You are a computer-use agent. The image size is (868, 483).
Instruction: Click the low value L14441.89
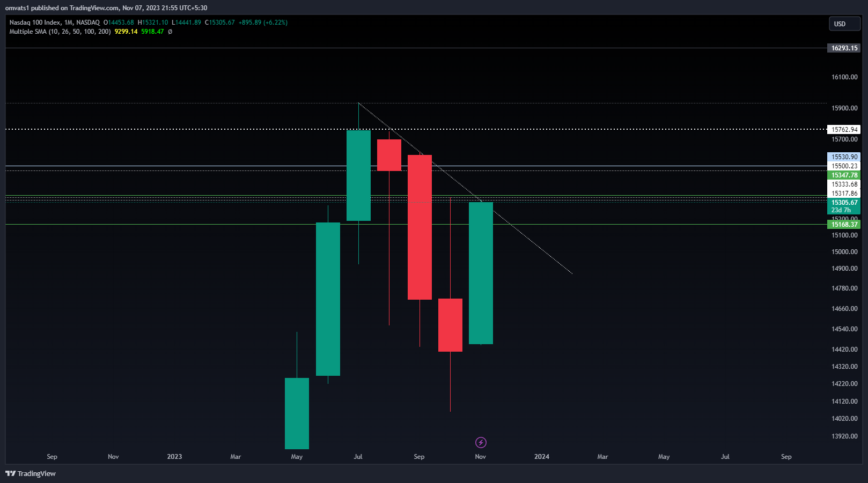click(186, 23)
